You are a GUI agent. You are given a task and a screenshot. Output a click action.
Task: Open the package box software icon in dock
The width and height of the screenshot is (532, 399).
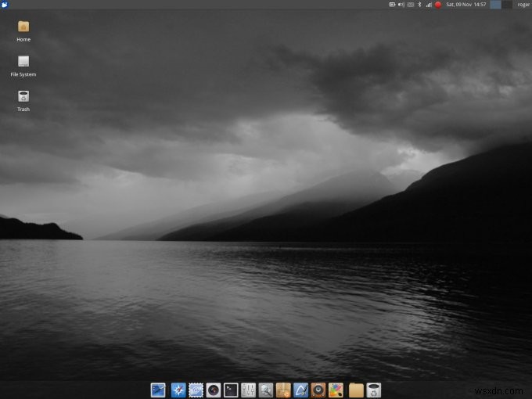[x=283, y=390]
